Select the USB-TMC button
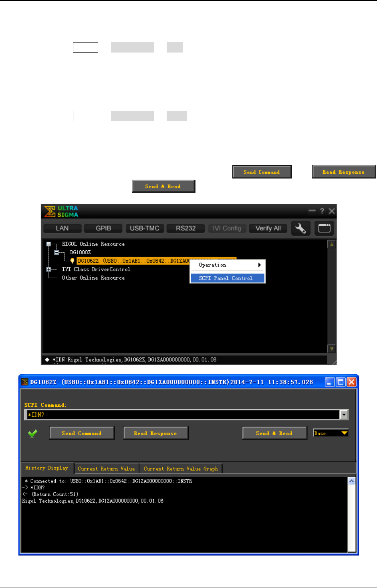This screenshot has width=377, height=588. pyautogui.click(x=145, y=228)
